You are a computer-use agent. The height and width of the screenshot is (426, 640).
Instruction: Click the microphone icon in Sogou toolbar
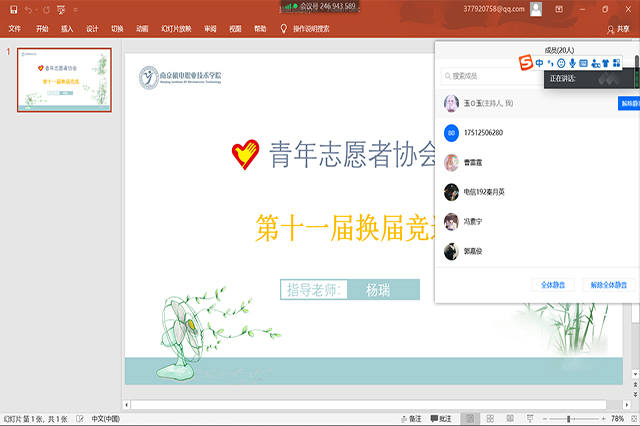click(x=571, y=63)
